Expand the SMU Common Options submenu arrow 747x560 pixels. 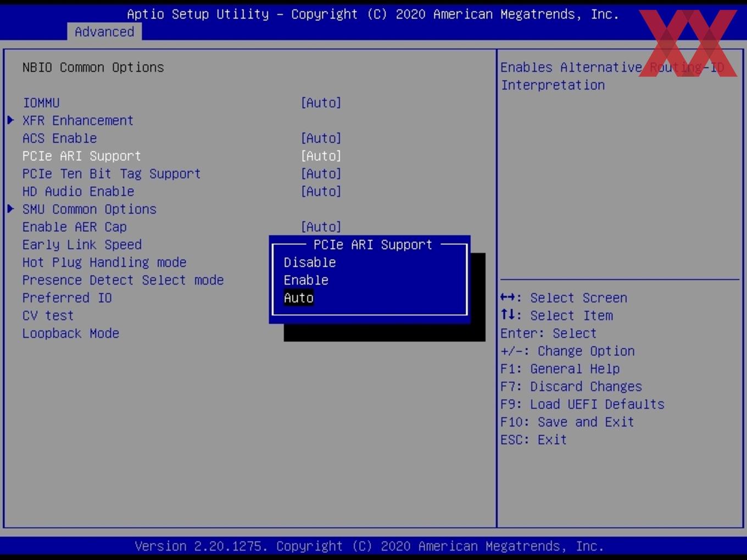(x=10, y=209)
